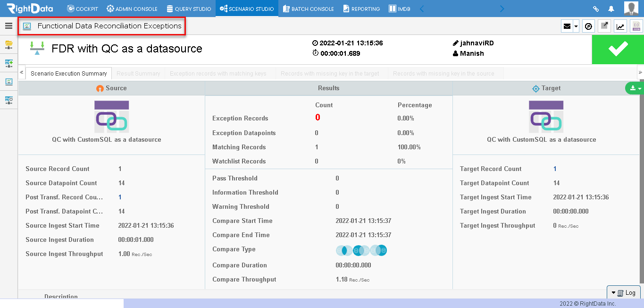
Task: Go to previous top menu items arrow
Action: (x=422, y=9)
